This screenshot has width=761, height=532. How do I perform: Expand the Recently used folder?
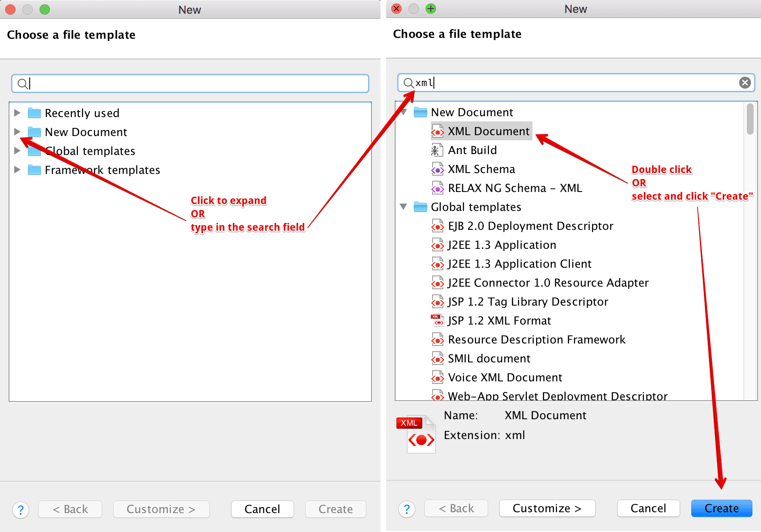coord(17,113)
